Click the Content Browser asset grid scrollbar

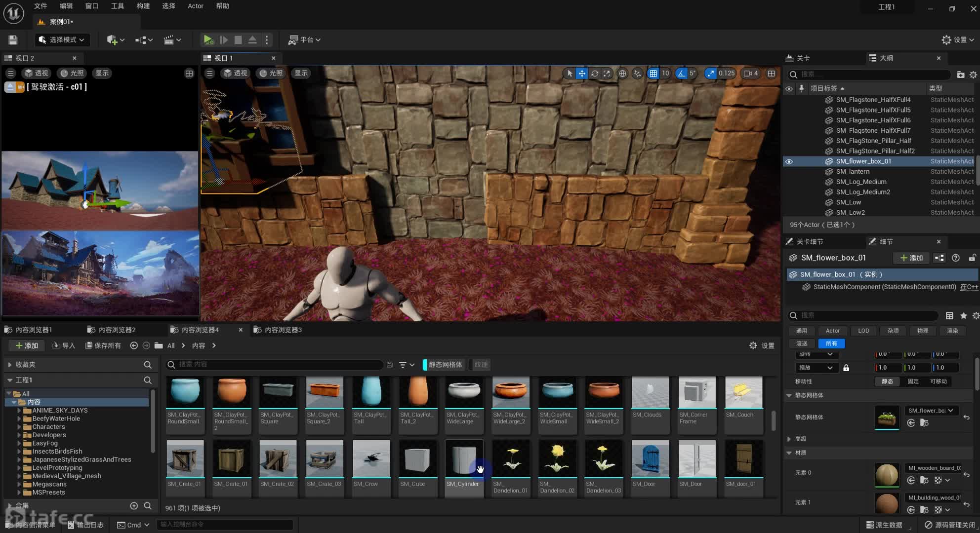[x=773, y=420]
